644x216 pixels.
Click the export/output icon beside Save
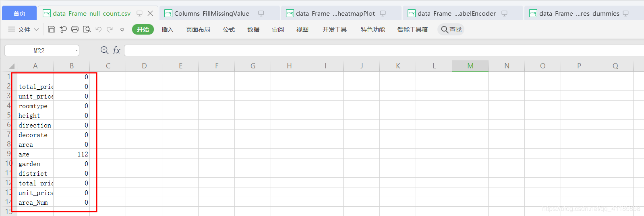point(63,29)
